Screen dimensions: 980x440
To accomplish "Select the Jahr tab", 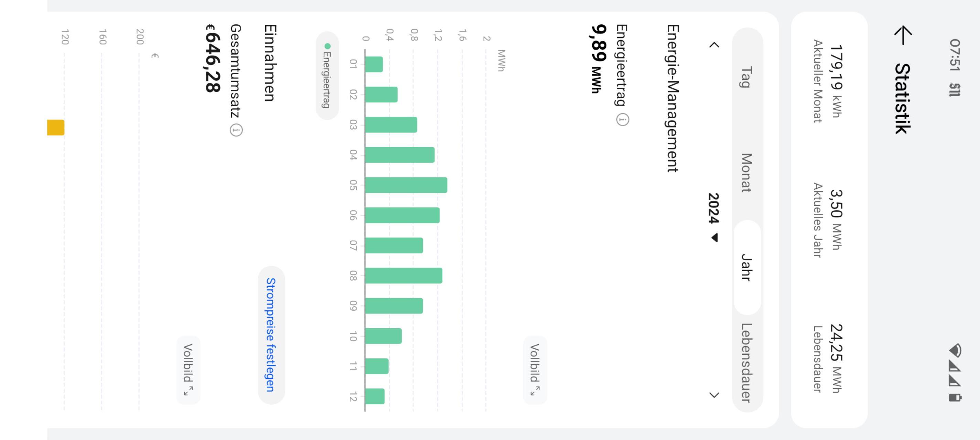I will (x=747, y=267).
